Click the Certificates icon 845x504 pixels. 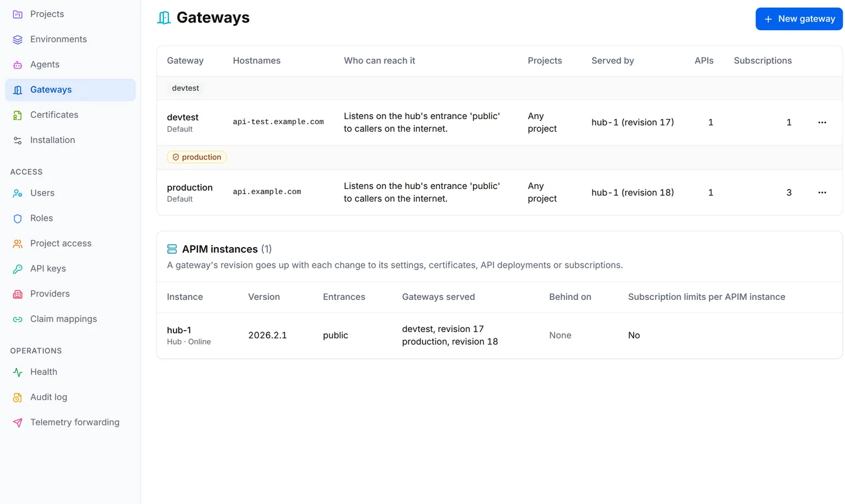pyautogui.click(x=18, y=115)
